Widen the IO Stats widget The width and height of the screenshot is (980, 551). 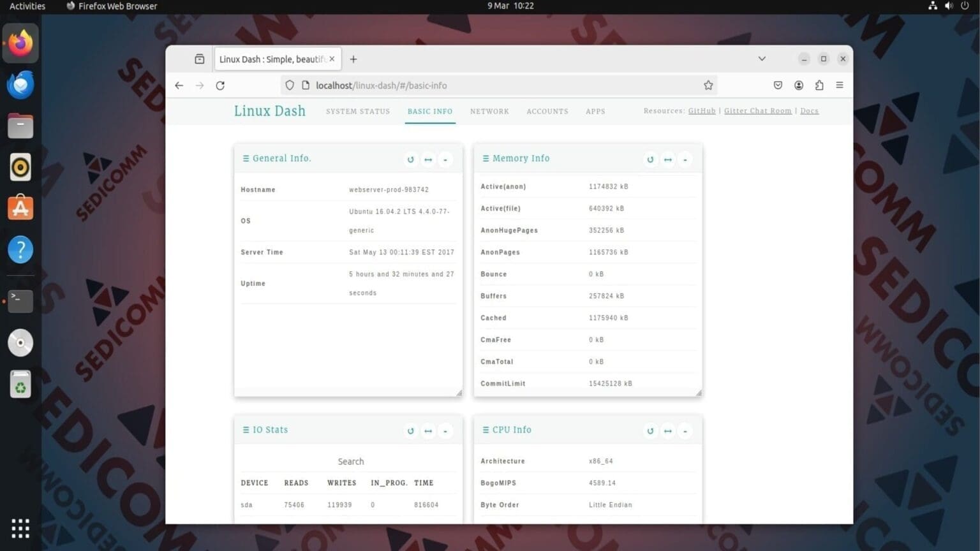click(428, 431)
